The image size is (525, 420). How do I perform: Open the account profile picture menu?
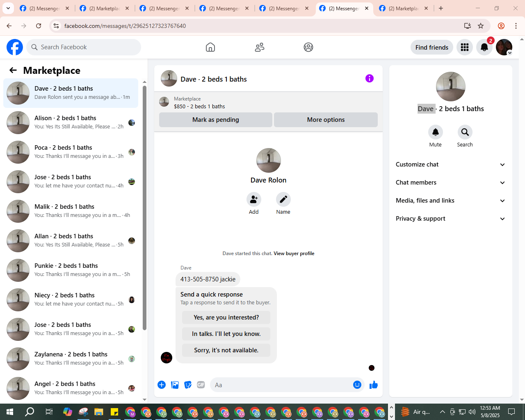pyautogui.click(x=504, y=47)
